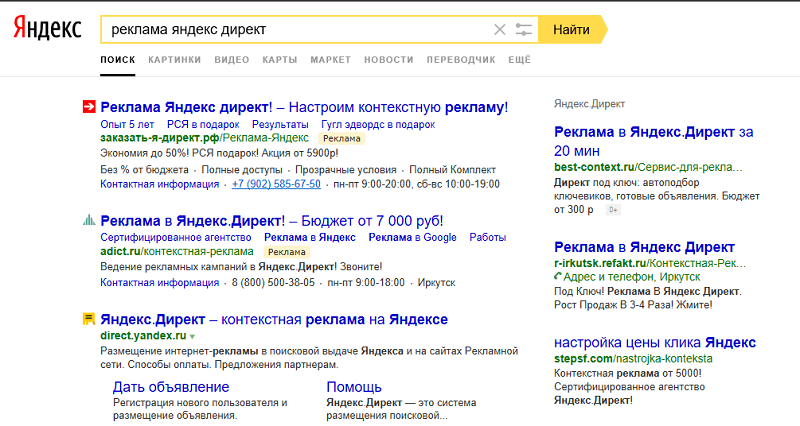This screenshot has height=426, width=800.
Task: Click Помощь sitelink
Action: click(354, 387)
